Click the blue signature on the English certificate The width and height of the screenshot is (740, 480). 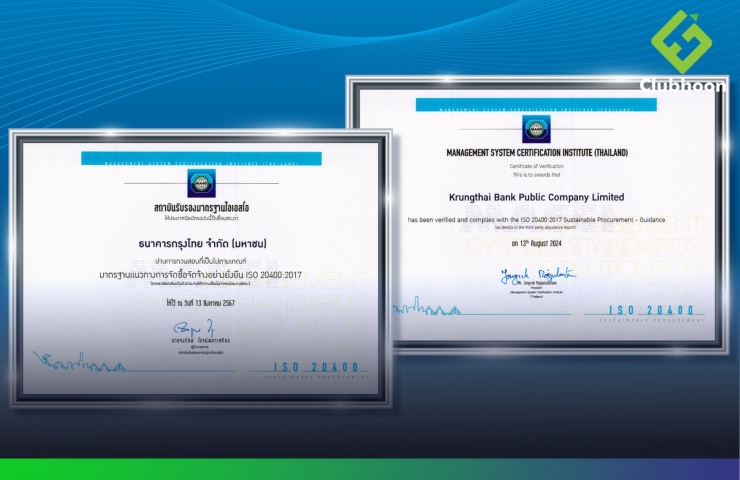(537, 276)
